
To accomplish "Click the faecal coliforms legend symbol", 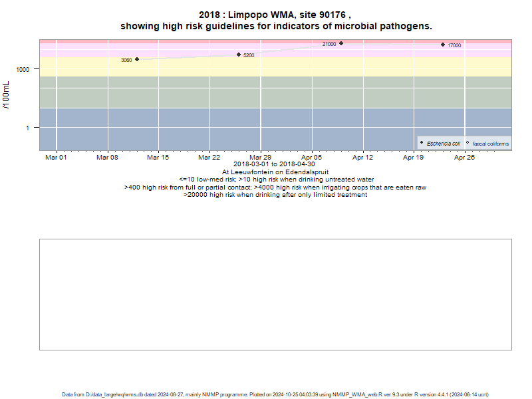I will [467, 143].
